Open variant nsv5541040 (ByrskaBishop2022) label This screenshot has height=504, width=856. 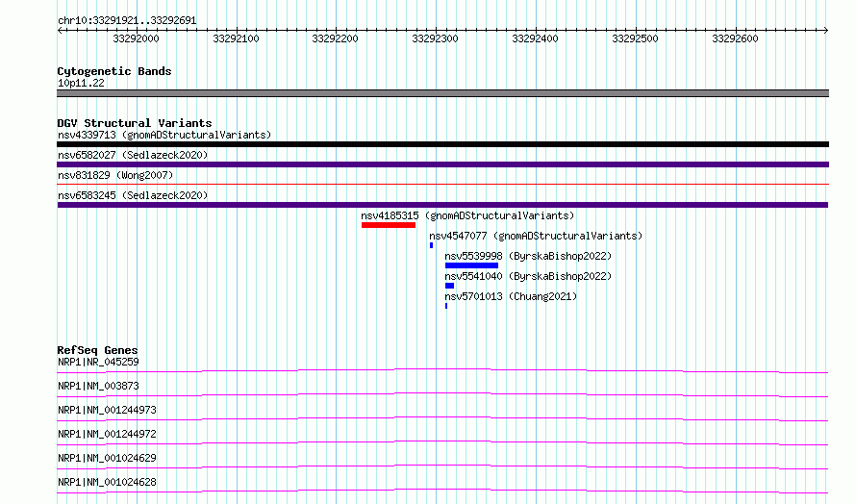click(528, 276)
